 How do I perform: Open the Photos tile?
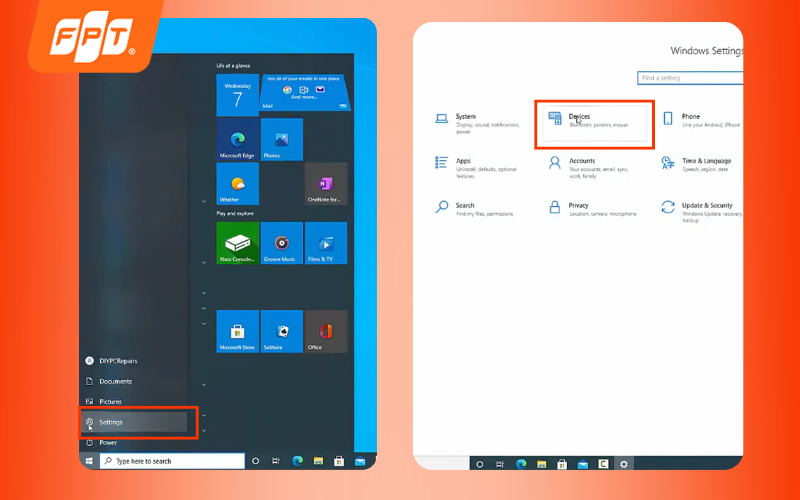coord(282,139)
